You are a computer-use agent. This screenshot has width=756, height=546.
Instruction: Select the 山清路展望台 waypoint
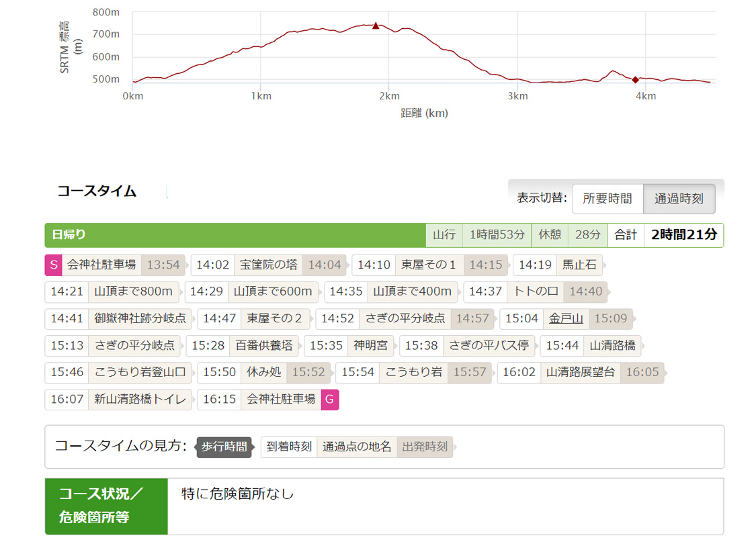click(580, 372)
